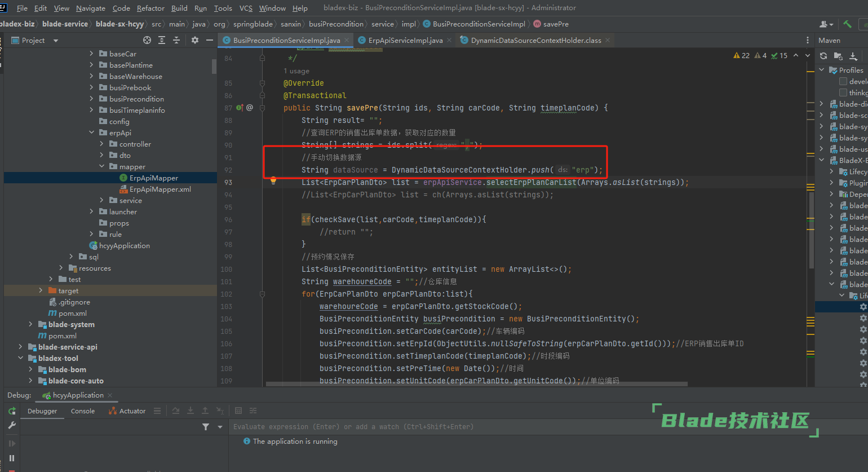Jump to next highlighted error arrow
The width and height of the screenshot is (868, 472).
pyautogui.click(x=808, y=55)
